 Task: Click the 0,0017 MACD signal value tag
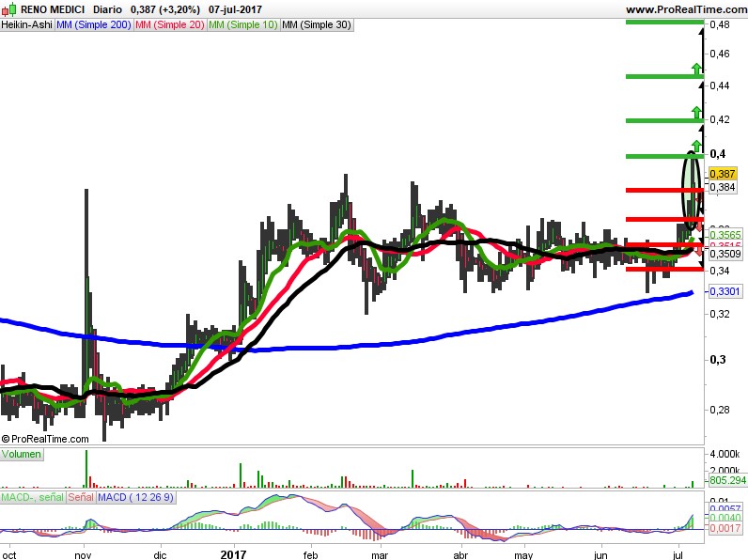click(725, 528)
